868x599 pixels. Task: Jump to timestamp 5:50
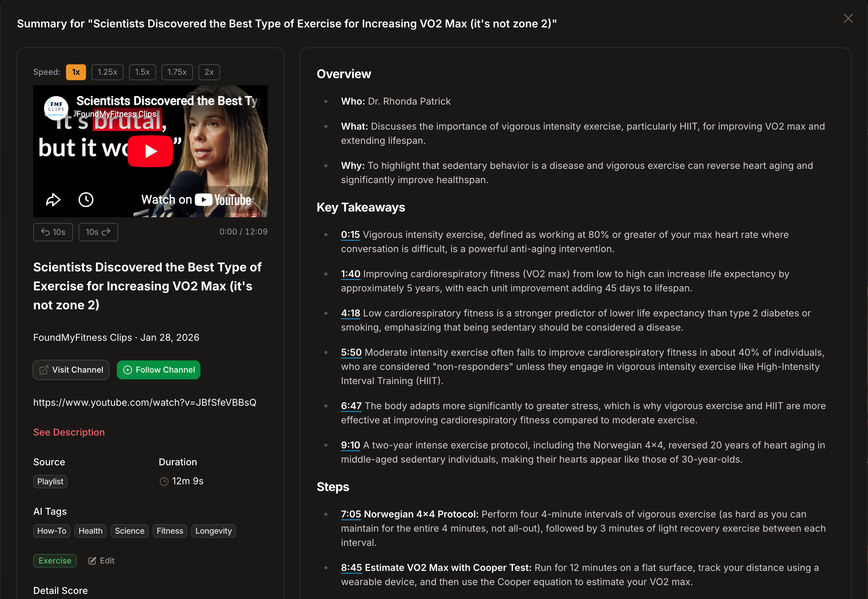[351, 353]
